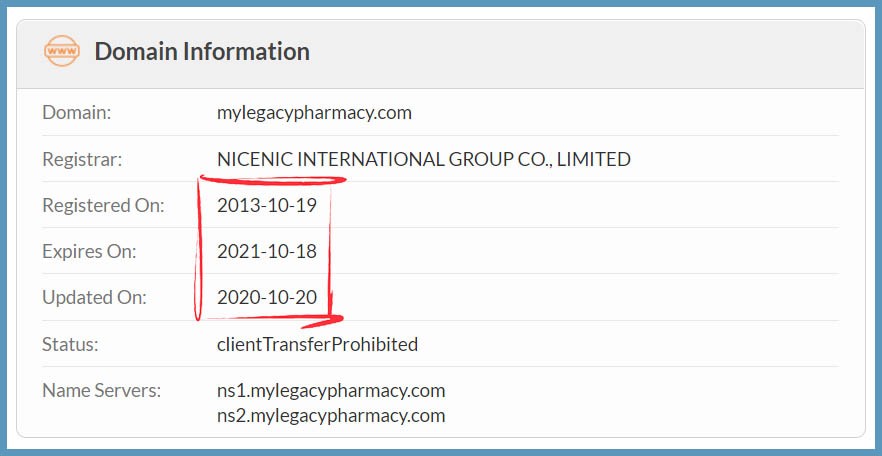Screen dimensions: 882x456
Task: Click the NICENIC INTERNATIONAL GROUP registrar name
Action: click(423, 159)
